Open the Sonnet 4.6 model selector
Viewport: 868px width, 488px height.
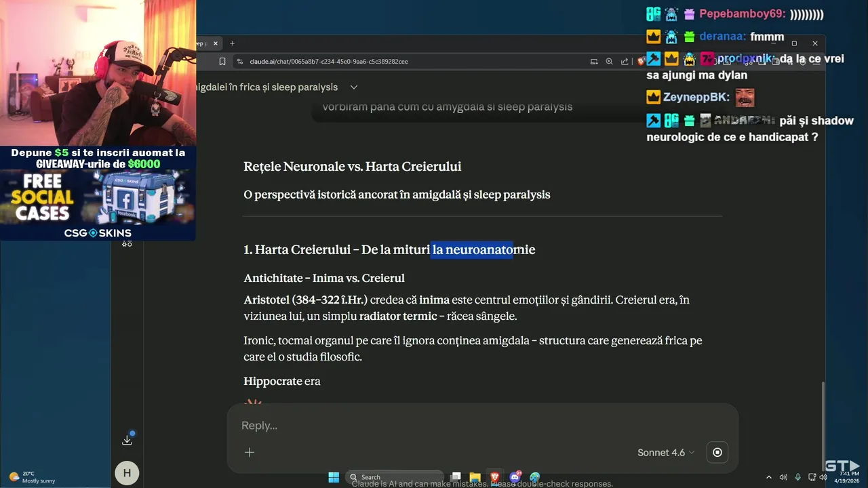point(666,452)
